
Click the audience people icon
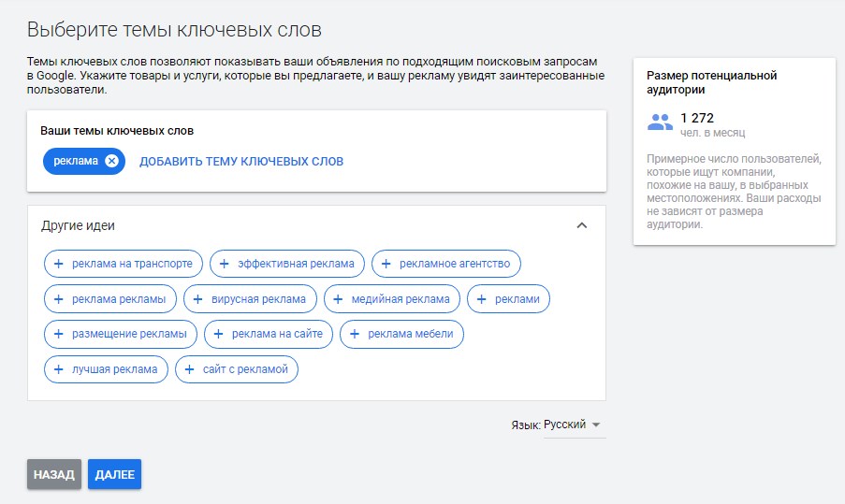[x=661, y=122]
